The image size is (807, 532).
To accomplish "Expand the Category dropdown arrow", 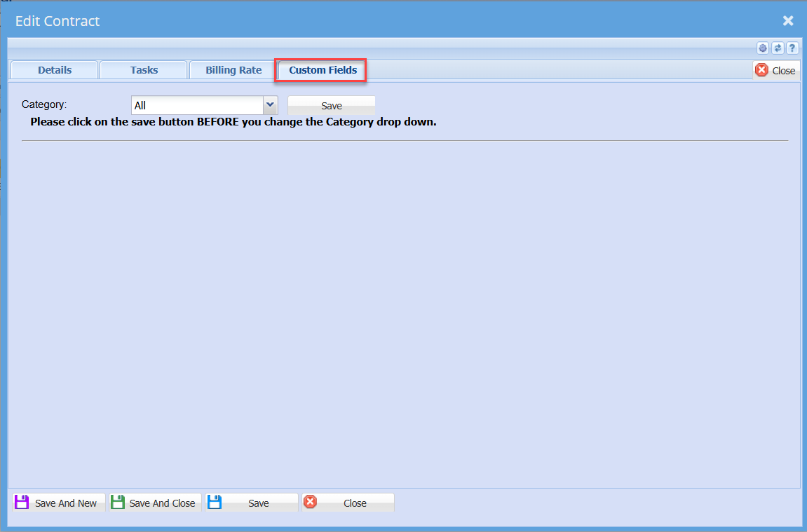I will coord(270,105).
